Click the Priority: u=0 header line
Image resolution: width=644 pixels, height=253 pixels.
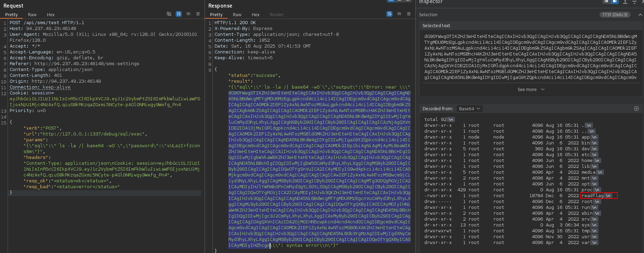(x=28, y=111)
